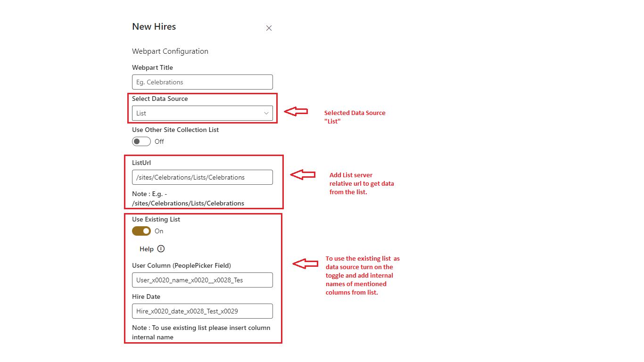Viewport: 644px width, 362px height.
Task: Click the "Use Existing List" label
Action: pos(156,220)
